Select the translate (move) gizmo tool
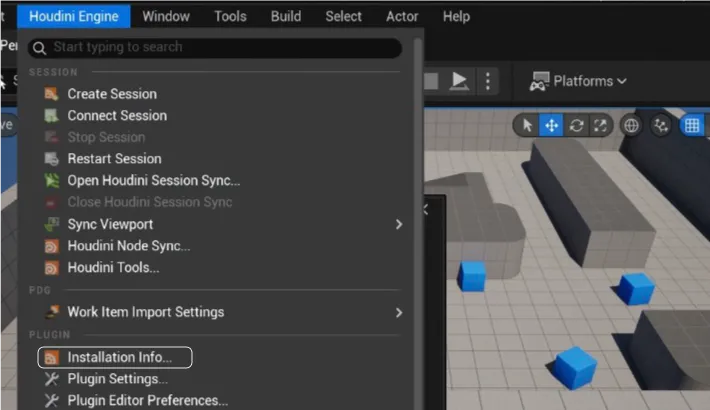Image resolution: width=710 pixels, height=410 pixels. click(551, 125)
